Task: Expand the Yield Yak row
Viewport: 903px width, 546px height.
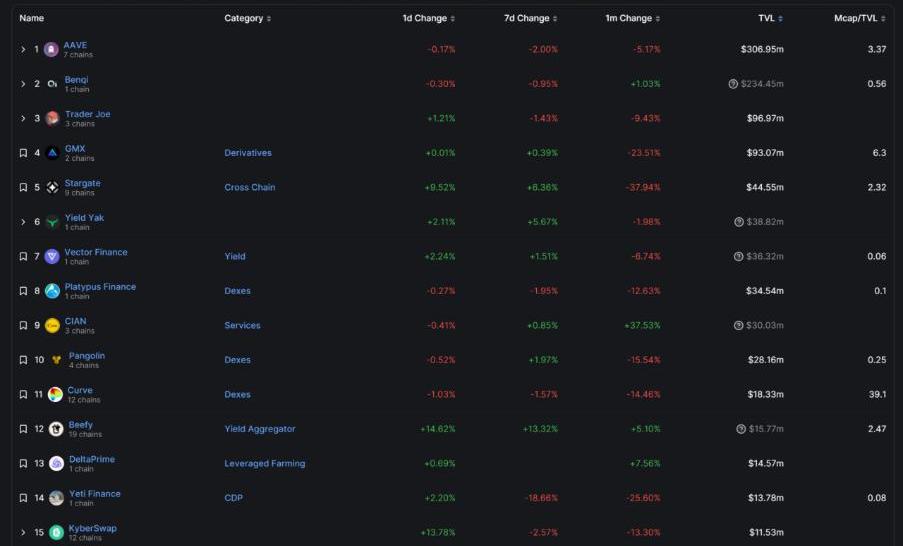Action: tap(23, 222)
